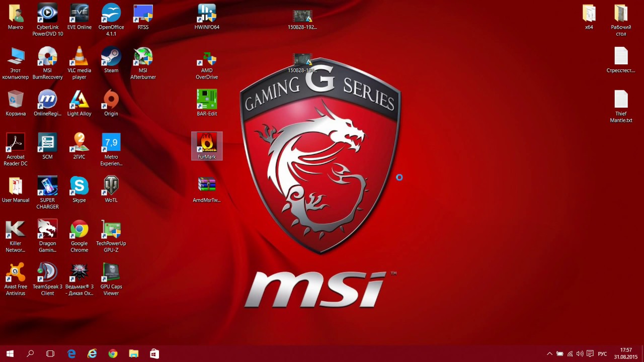Open the x64 folder

[589, 17]
